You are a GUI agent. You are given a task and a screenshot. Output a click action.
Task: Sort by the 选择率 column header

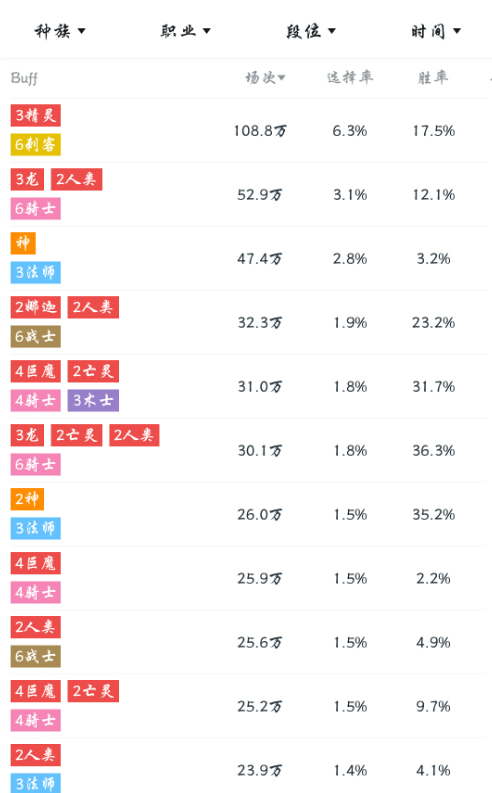click(349, 77)
